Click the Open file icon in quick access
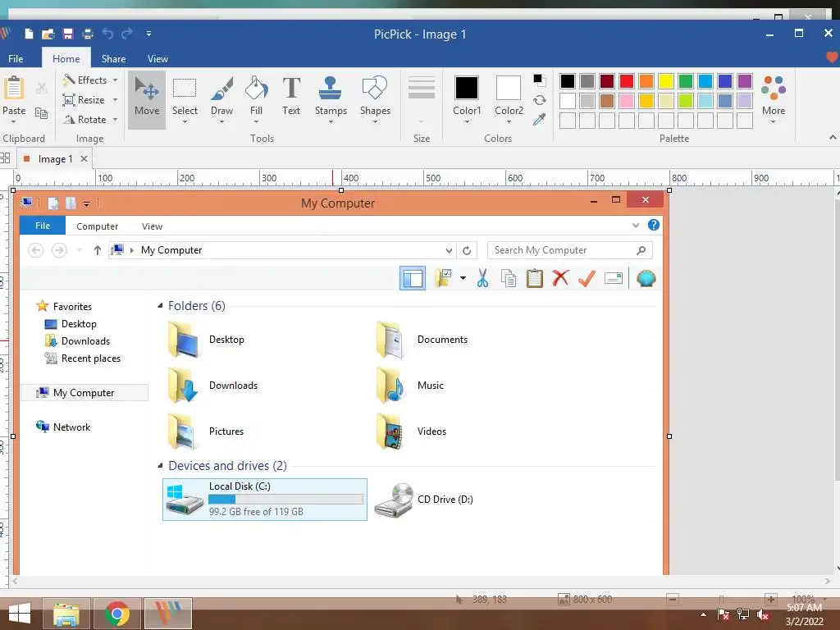 click(48, 34)
